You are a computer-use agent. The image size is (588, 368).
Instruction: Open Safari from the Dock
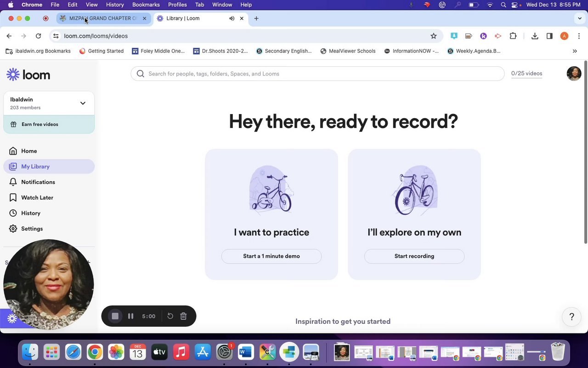(73, 352)
